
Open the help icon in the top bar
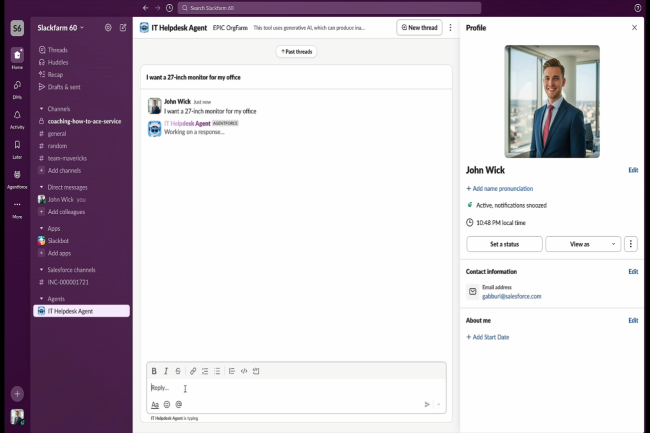[638, 8]
